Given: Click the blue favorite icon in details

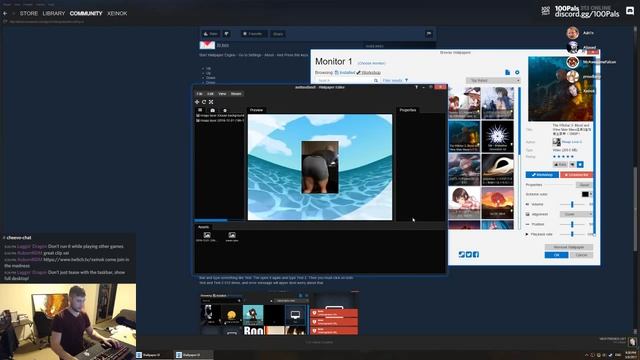Looking at the screenshot, I should click(580, 164).
